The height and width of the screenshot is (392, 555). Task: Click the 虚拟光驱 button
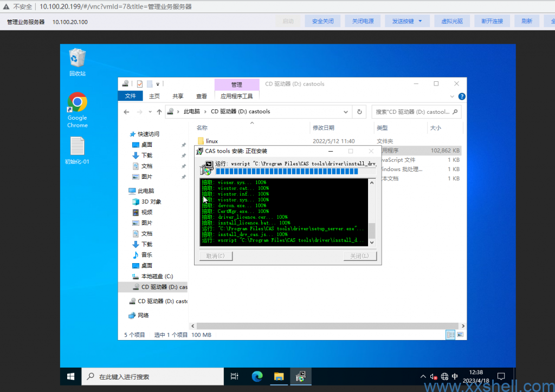tap(451, 21)
